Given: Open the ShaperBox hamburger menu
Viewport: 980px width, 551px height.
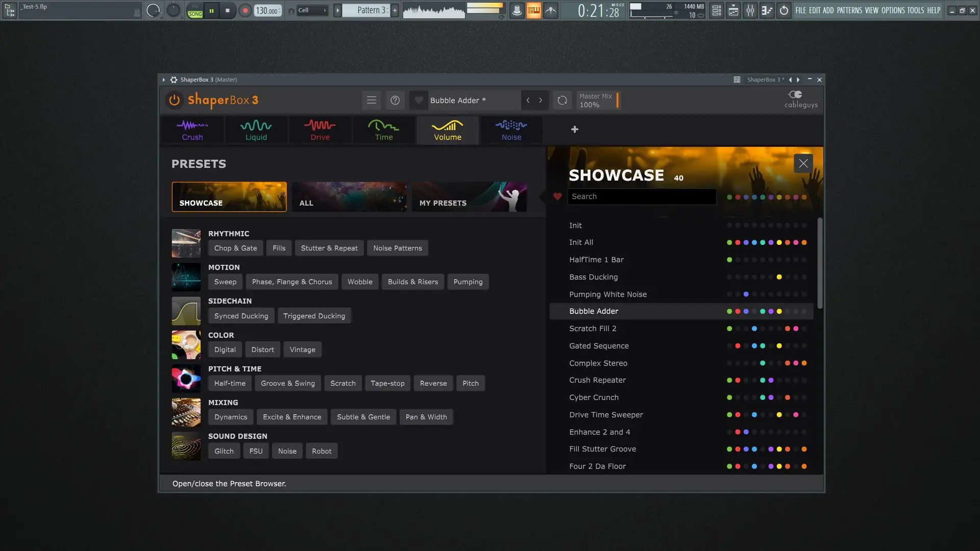Looking at the screenshot, I should pyautogui.click(x=372, y=101).
